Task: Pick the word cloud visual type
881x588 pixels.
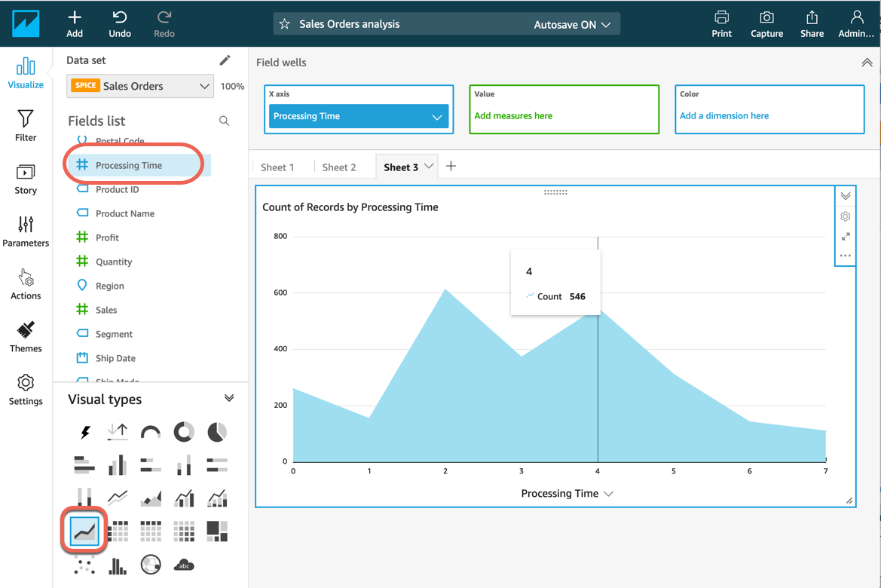Action: tap(184, 565)
